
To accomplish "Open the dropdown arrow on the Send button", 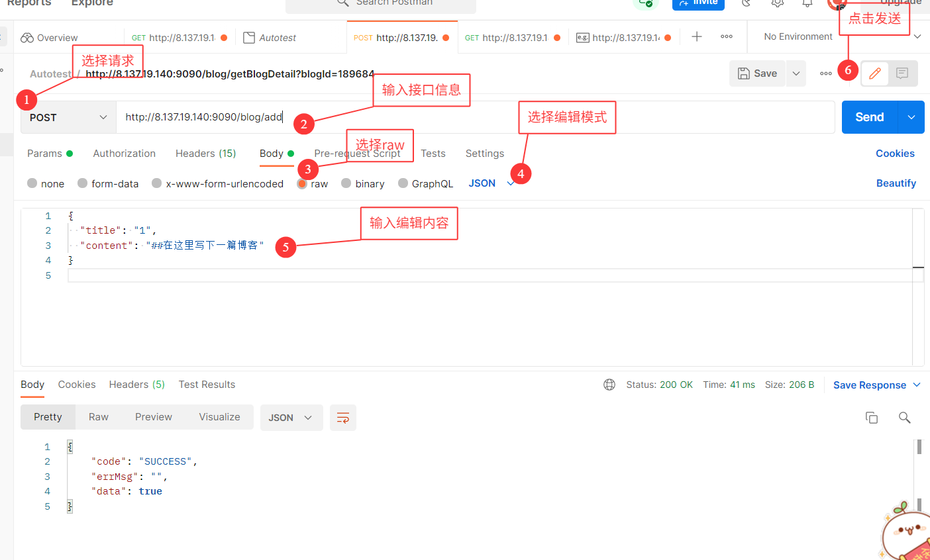I will [x=911, y=117].
